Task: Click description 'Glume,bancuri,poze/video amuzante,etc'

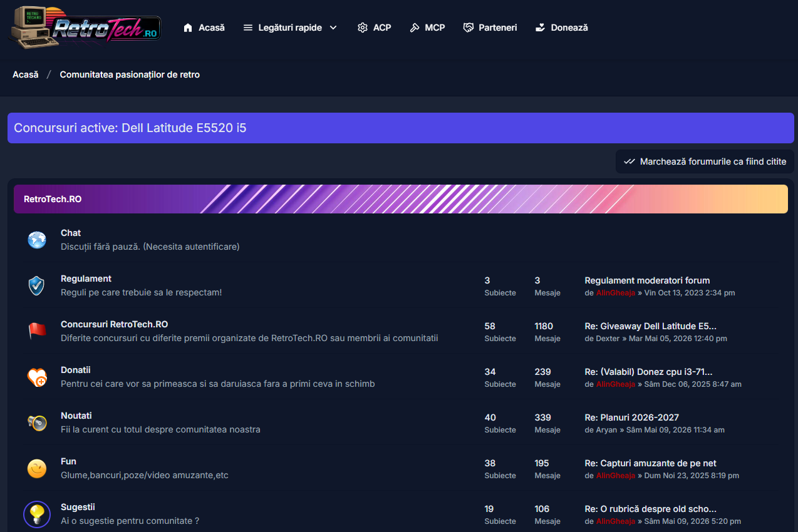Action: (x=145, y=475)
